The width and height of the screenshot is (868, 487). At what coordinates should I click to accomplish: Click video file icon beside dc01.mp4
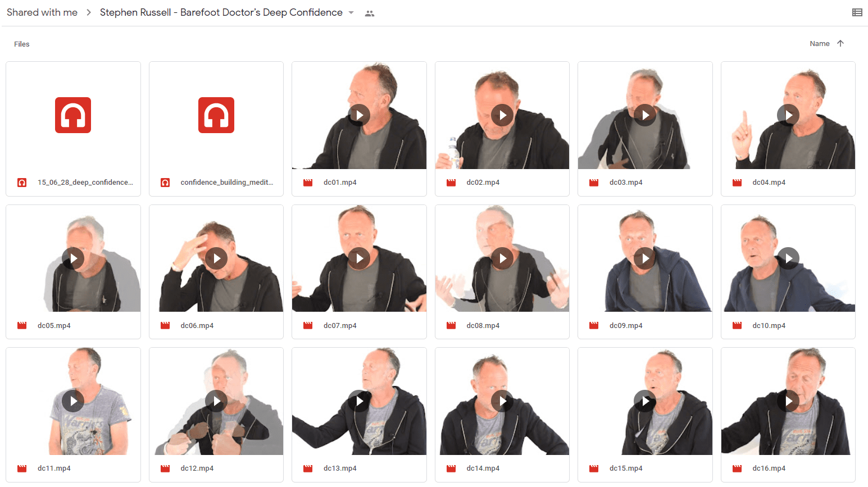(308, 183)
